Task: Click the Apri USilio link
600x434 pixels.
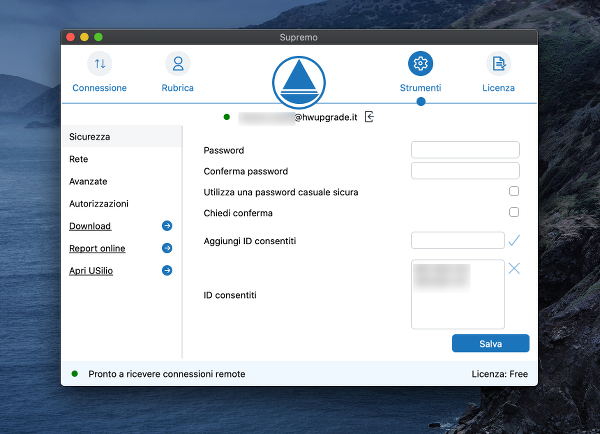Action: pos(91,271)
